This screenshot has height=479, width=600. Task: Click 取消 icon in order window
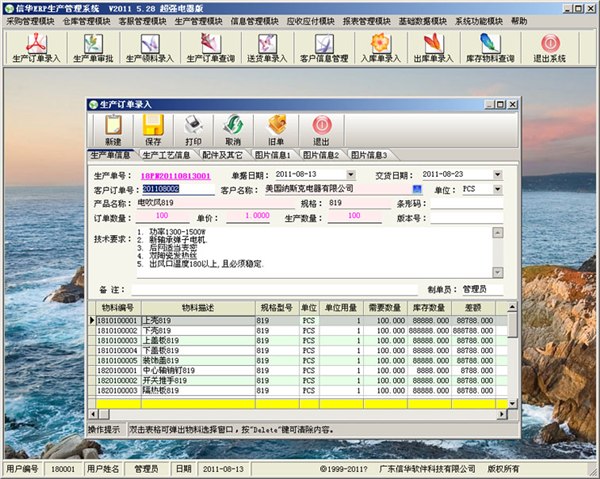[233, 130]
